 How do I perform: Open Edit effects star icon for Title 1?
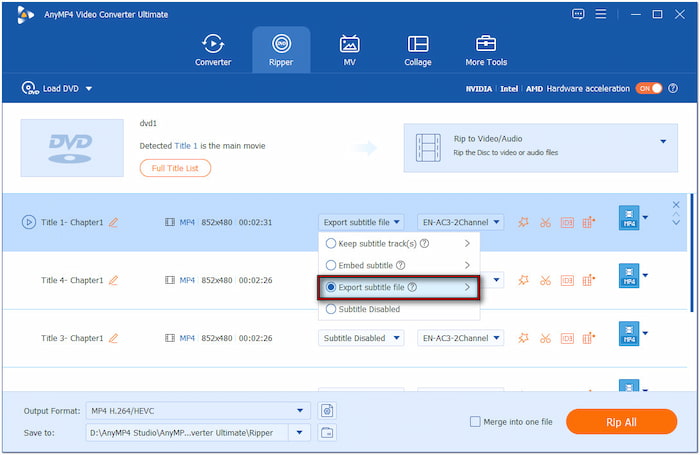523,222
